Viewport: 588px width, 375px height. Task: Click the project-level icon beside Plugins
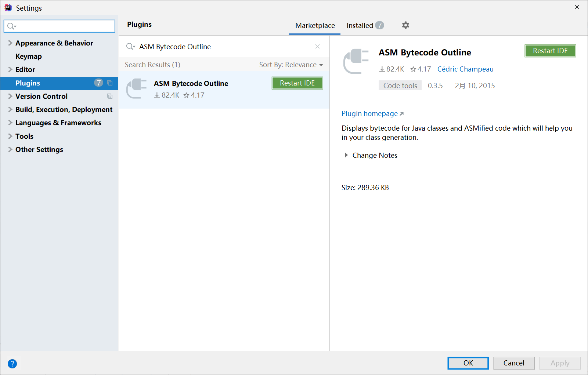[x=110, y=83]
